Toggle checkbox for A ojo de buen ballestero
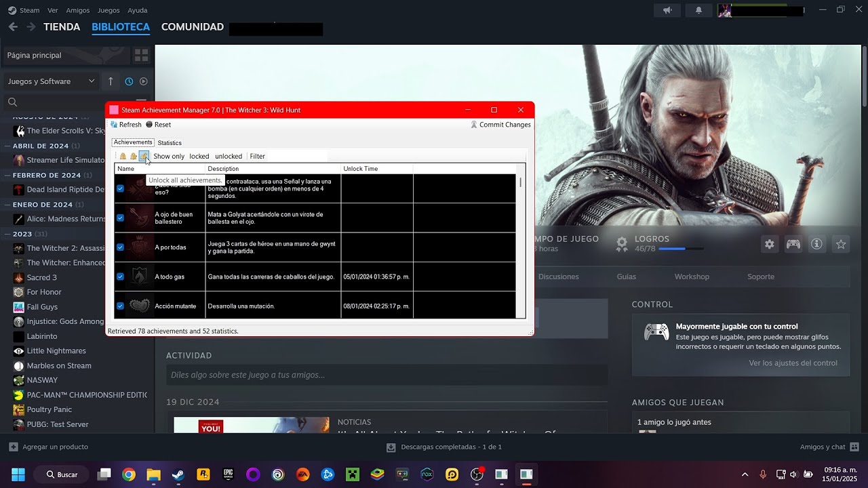Image resolution: width=868 pixels, height=488 pixels. (120, 218)
